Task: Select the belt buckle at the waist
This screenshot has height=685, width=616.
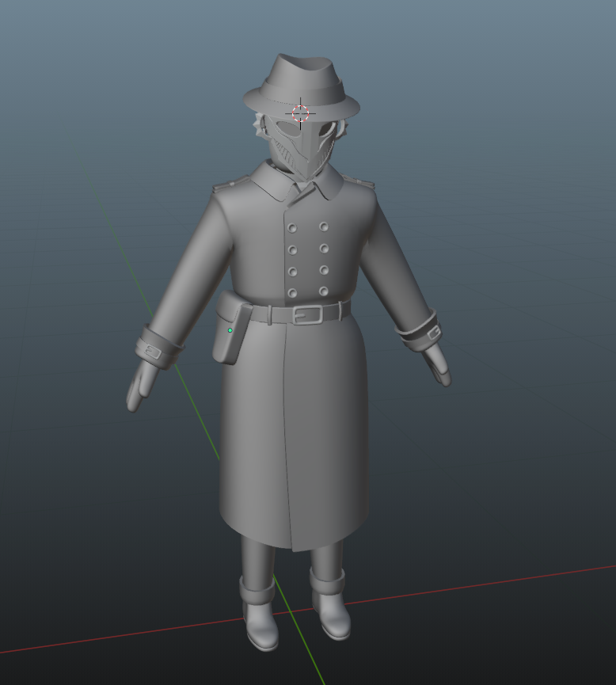Action: 307,314
